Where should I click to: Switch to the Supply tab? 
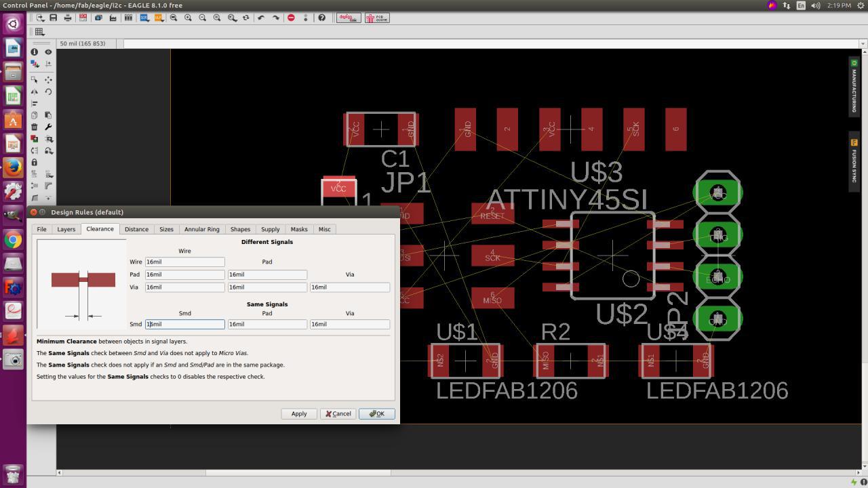(x=270, y=229)
